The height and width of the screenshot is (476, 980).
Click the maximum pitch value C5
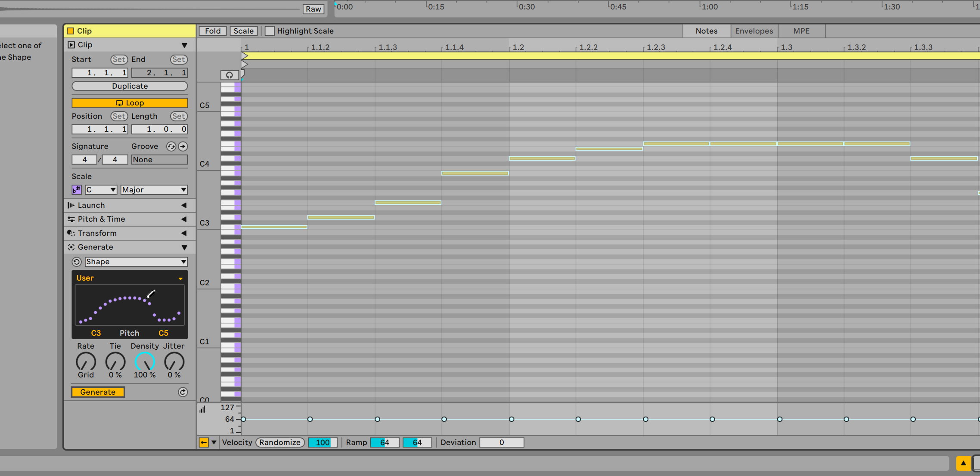tap(163, 333)
